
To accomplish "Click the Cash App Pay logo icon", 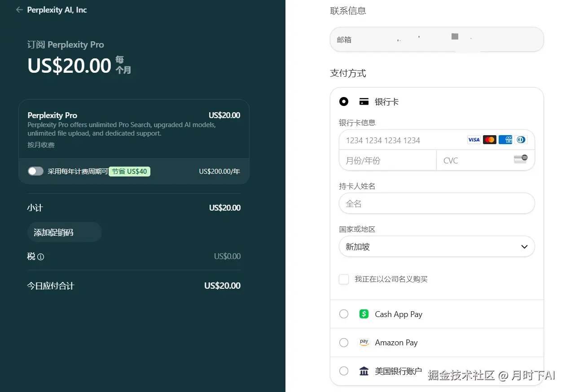I will [x=364, y=314].
